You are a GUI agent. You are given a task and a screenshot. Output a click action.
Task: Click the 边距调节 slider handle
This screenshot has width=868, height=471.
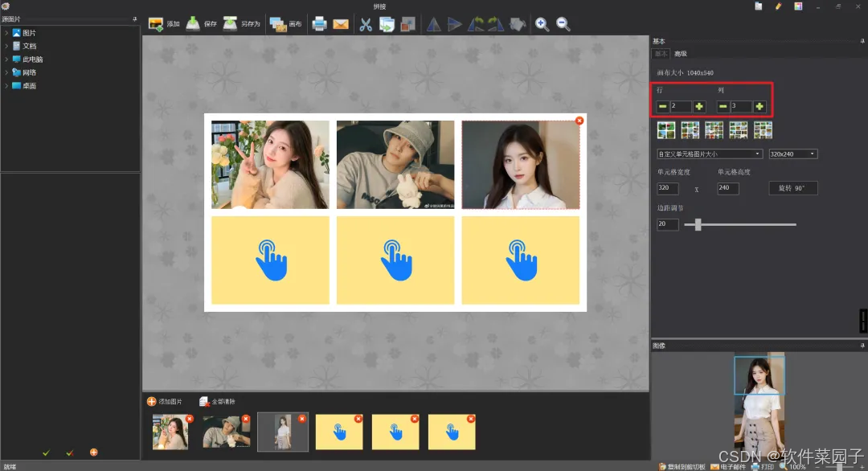tap(698, 224)
